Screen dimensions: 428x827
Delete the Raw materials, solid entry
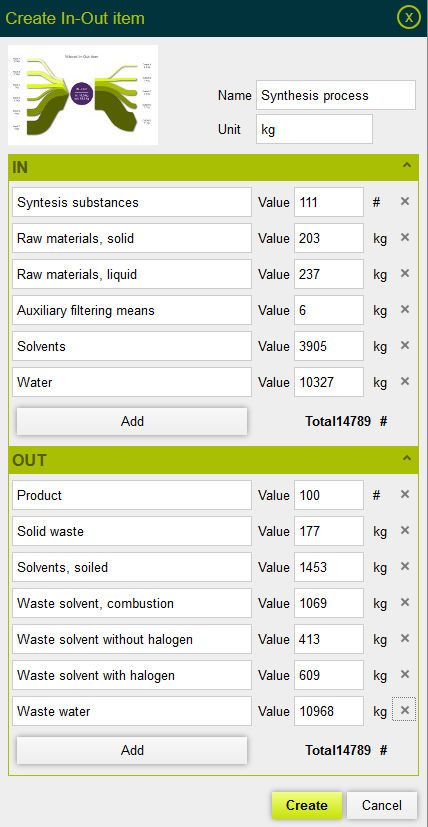tap(405, 237)
